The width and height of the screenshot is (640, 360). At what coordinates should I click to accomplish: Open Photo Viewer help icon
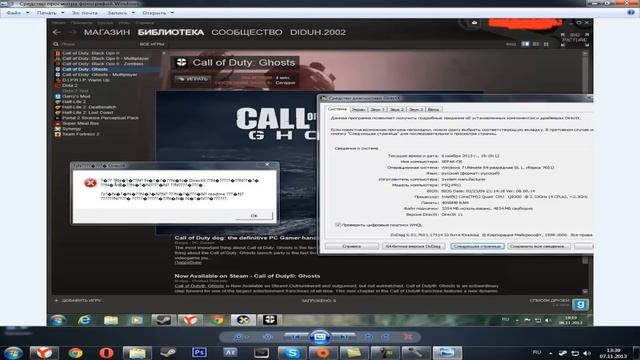[631, 13]
